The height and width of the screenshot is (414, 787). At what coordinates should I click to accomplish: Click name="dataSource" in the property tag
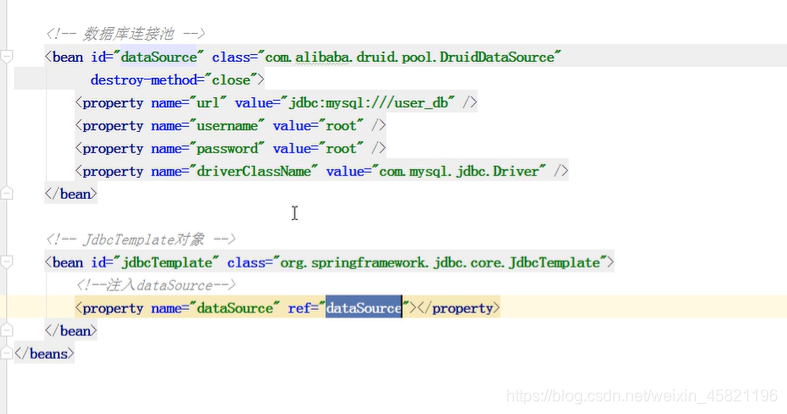215,308
